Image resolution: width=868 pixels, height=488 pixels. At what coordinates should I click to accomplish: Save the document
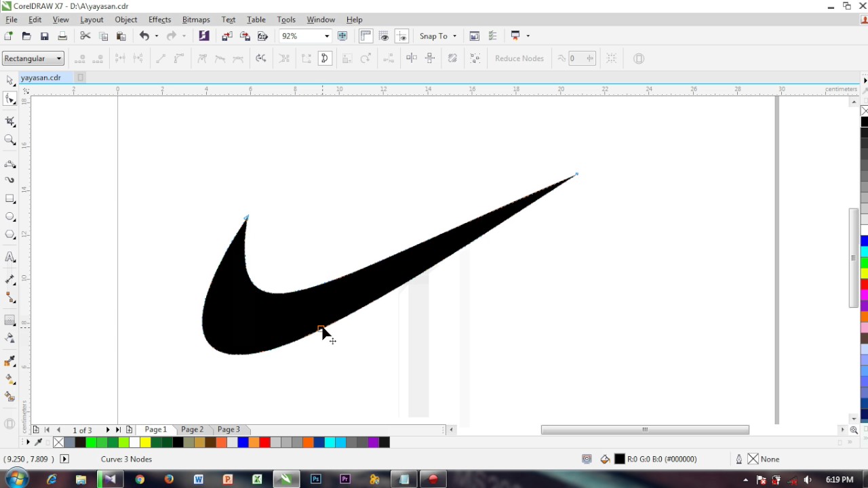pyautogui.click(x=45, y=36)
